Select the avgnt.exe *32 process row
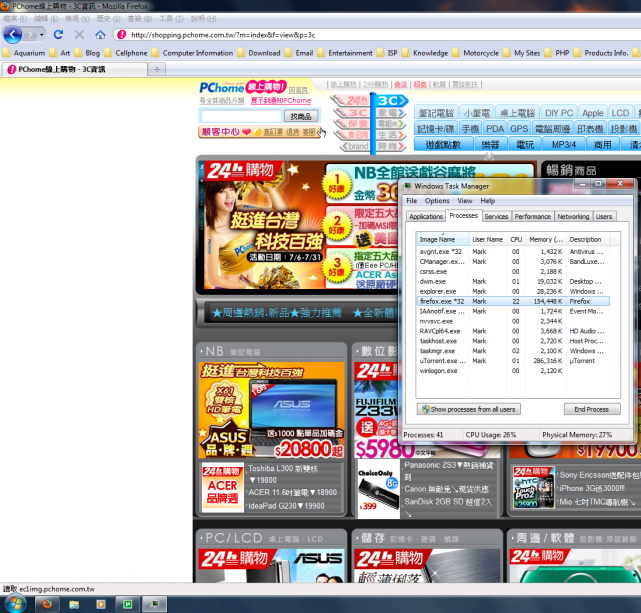This screenshot has height=613, width=641. tap(513, 252)
